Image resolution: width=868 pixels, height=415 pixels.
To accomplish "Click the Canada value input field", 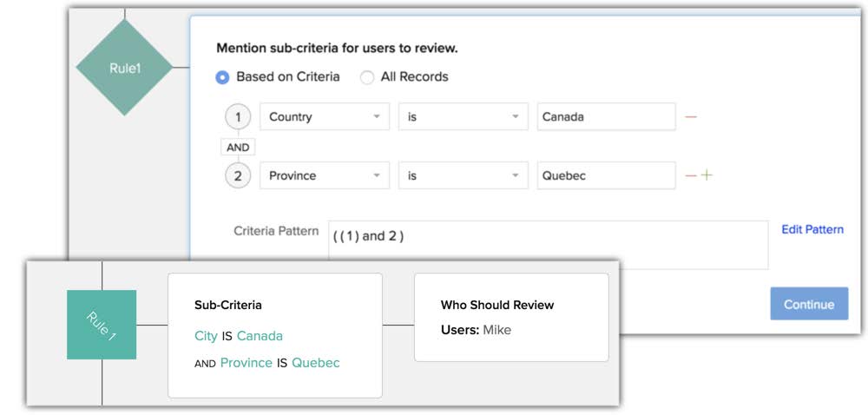I will 605,117.
